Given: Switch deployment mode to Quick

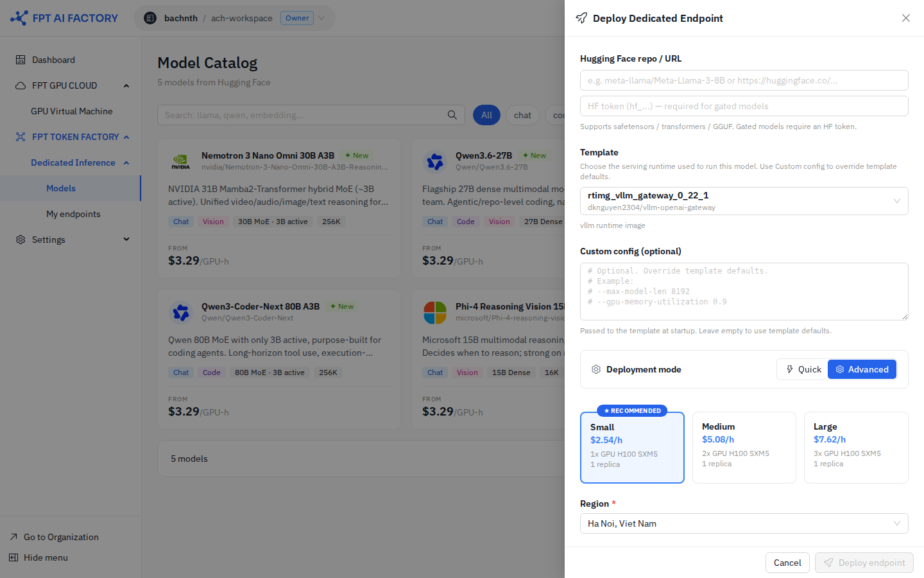Looking at the screenshot, I should [x=803, y=369].
